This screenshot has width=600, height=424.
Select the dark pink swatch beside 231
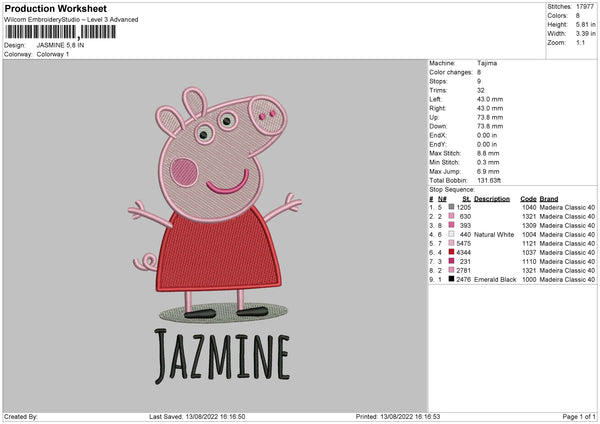[x=452, y=261]
